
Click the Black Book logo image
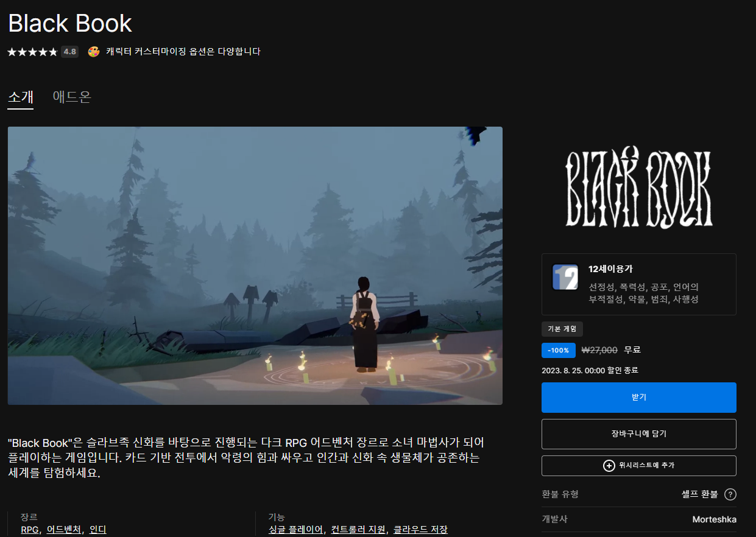coord(638,188)
